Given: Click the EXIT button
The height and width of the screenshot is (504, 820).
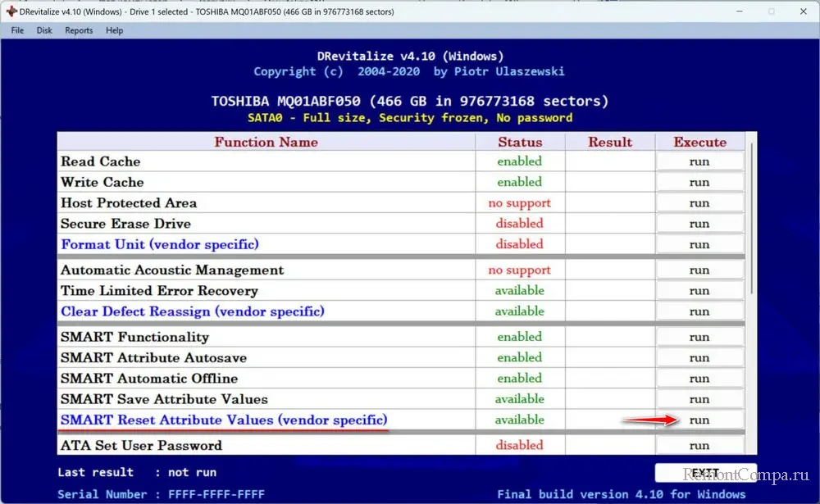Looking at the screenshot, I should point(704,473).
